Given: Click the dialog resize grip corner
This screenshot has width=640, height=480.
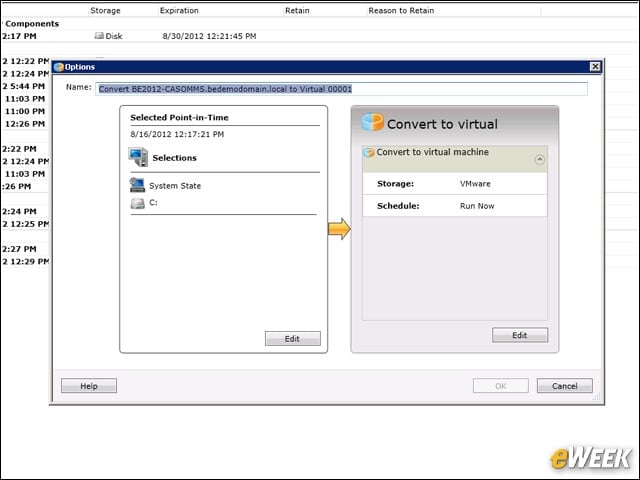Looking at the screenshot, I should tap(597, 396).
